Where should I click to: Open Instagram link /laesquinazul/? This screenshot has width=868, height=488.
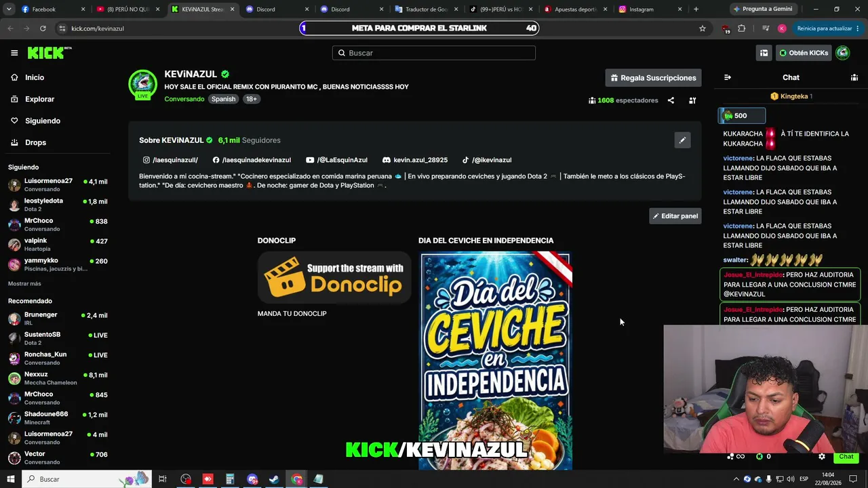[x=170, y=160]
